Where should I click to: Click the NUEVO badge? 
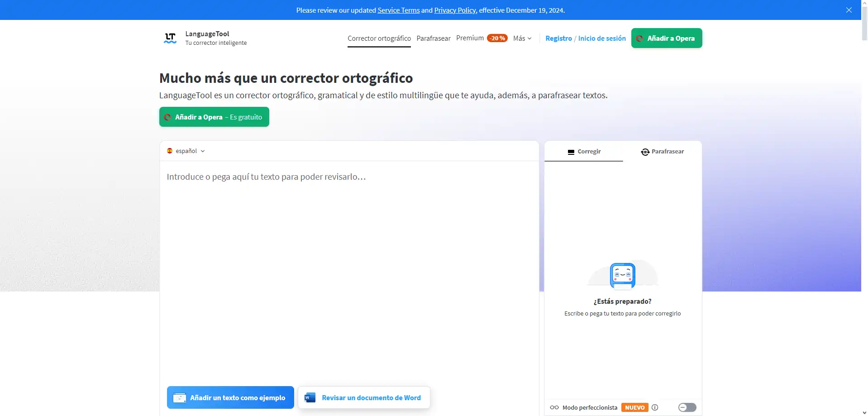click(x=635, y=407)
